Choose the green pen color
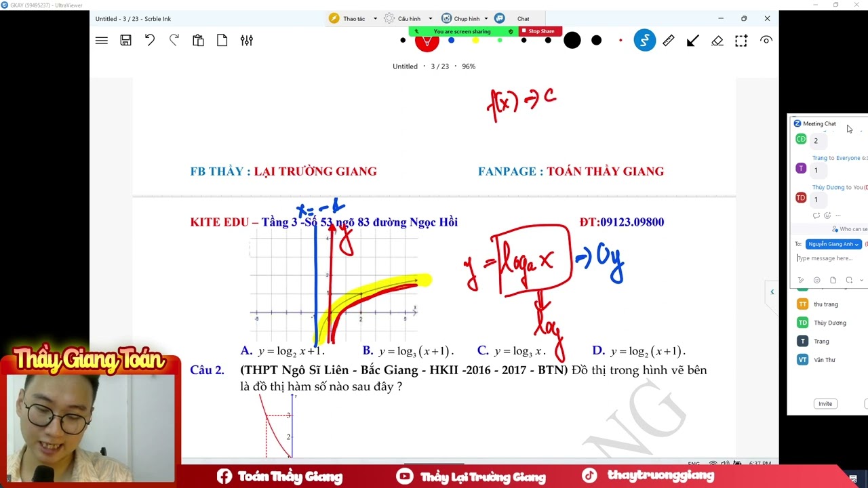The height and width of the screenshot is (488, 868). [x=500, y=41]
